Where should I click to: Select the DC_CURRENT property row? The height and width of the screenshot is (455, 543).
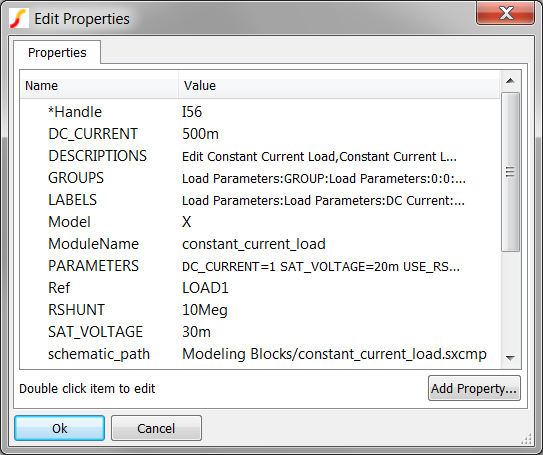pyautogui.click(x=260, y=134)
